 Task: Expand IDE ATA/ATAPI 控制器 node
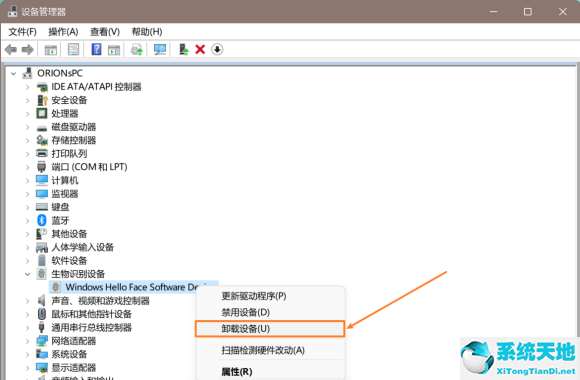[27, 87]
